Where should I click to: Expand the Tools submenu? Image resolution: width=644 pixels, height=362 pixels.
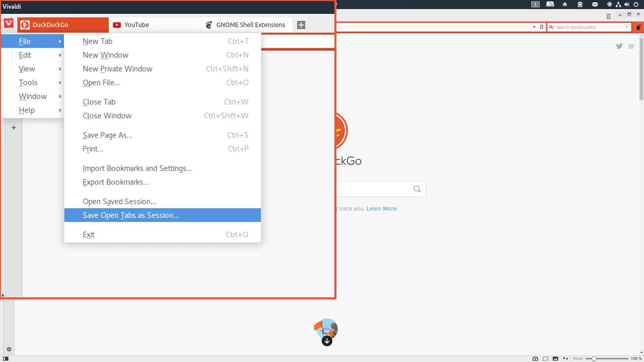click(33, 82)
